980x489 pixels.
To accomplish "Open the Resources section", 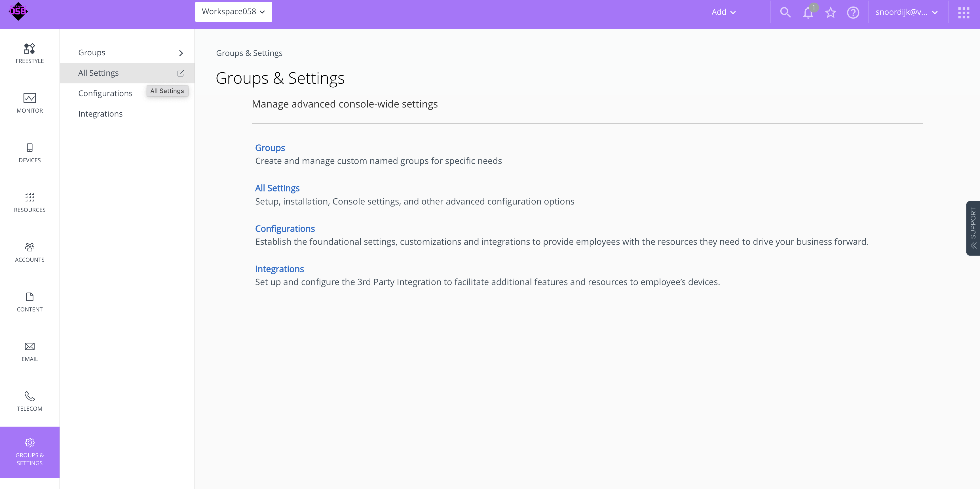I will [29, 202].
